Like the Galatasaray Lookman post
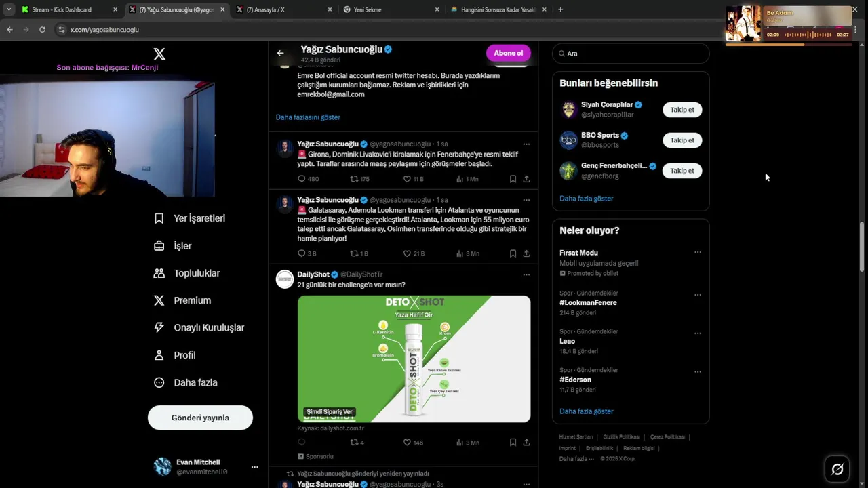Viewport: 868px width, 488px height. pos(407,253)
